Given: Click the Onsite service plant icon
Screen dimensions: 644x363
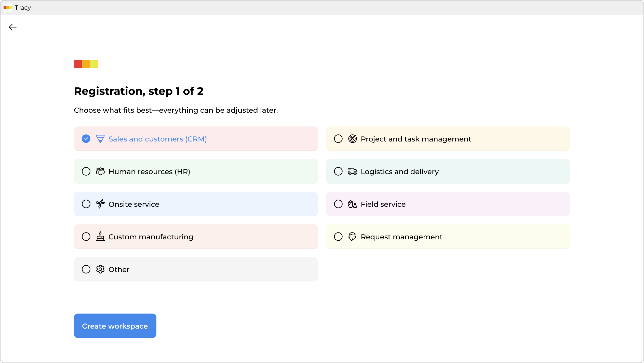Looking at the screenshot, I should [x=100, y=204].
